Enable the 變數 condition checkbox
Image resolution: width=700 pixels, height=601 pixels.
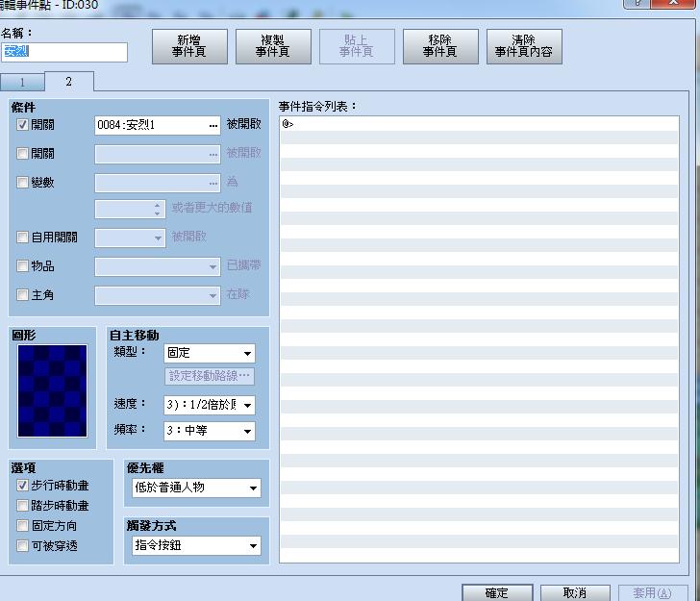22,182
